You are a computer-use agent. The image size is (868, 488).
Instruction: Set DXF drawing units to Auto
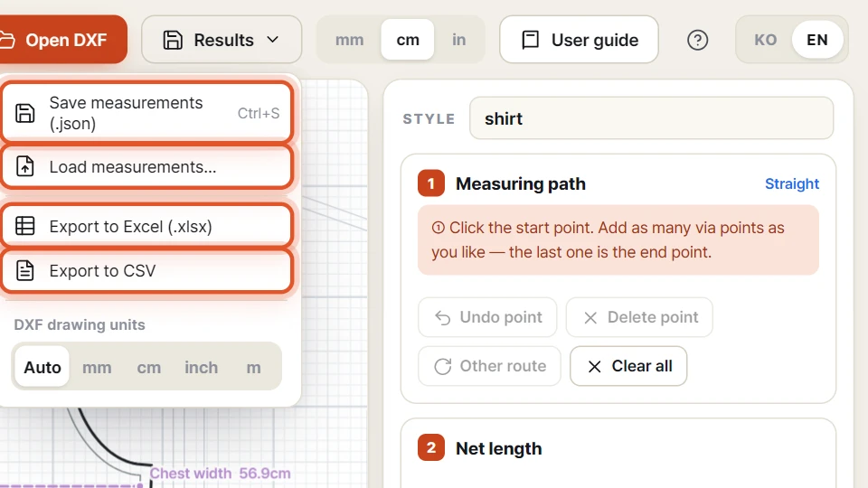pos(42,367)
